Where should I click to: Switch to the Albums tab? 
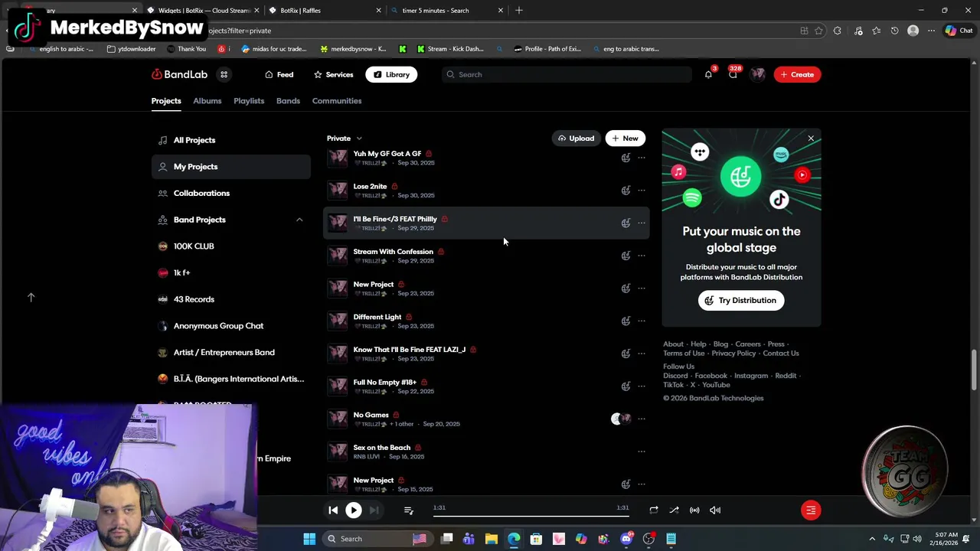point(207,101)
